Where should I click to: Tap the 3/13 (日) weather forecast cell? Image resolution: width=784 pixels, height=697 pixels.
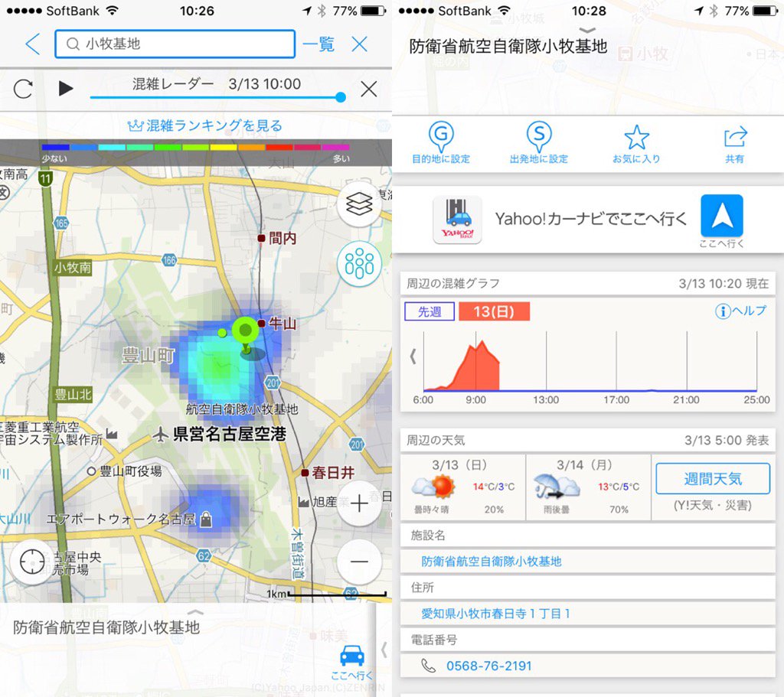point(463,487)
